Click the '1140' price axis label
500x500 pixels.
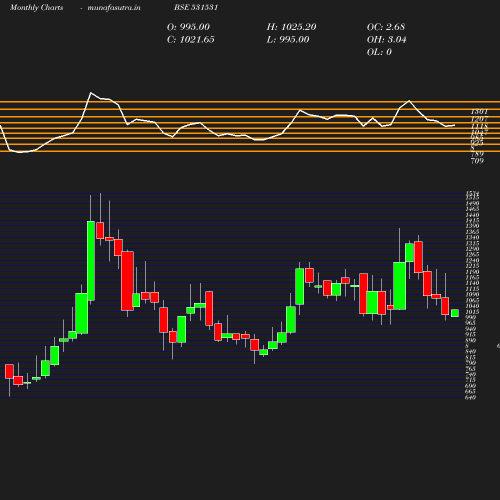point(472,283)
